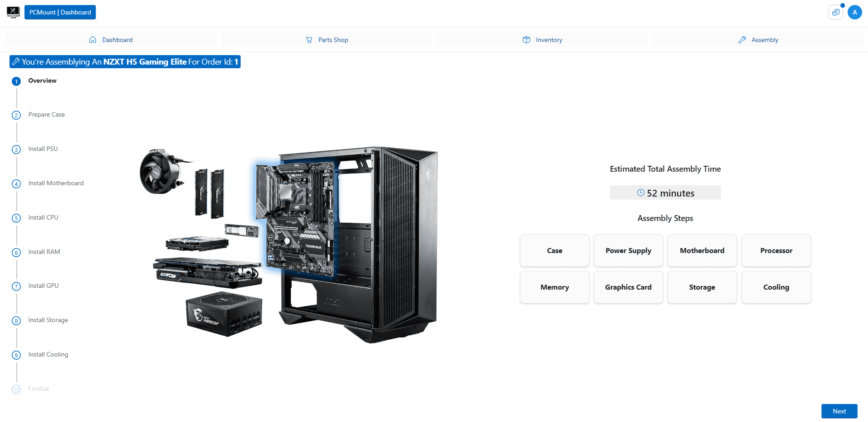Click the Finalize step label

pyautogui.click(x=39, y=389)
